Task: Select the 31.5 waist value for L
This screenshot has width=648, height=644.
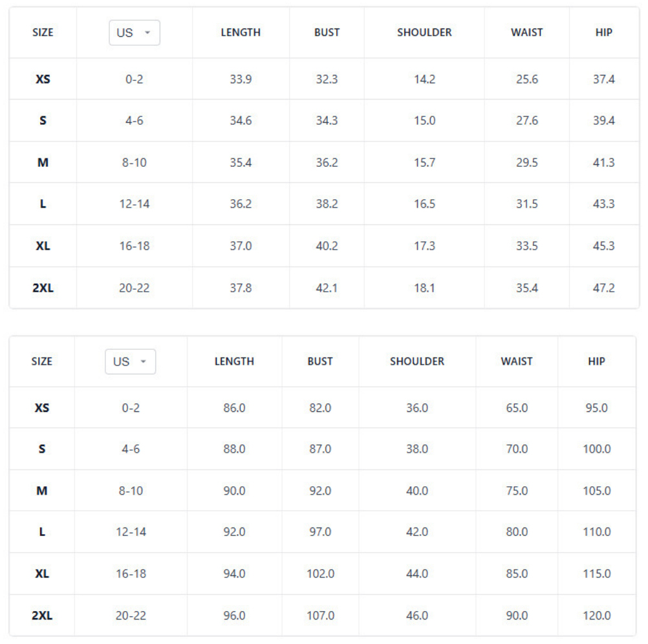Action: tap(526, 204)
